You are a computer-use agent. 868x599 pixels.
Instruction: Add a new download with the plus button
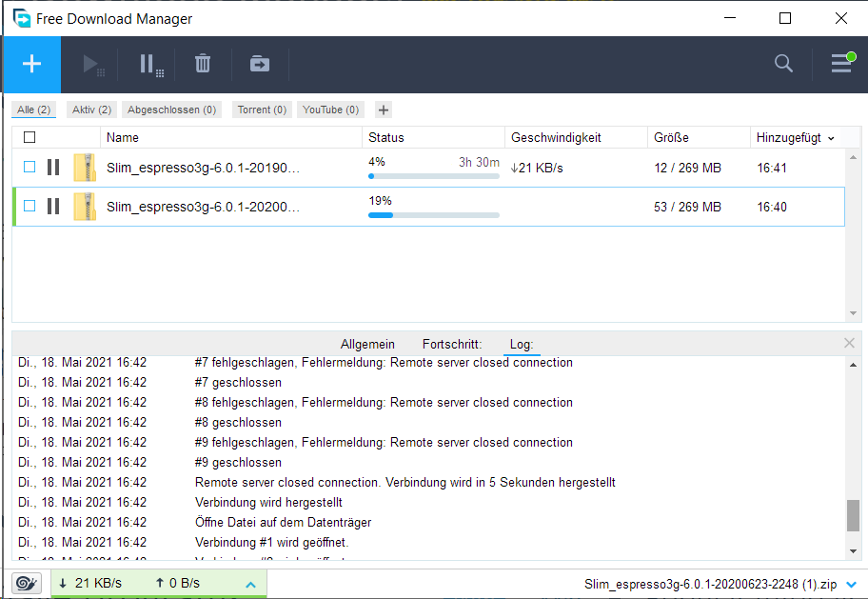pos(32,64)
